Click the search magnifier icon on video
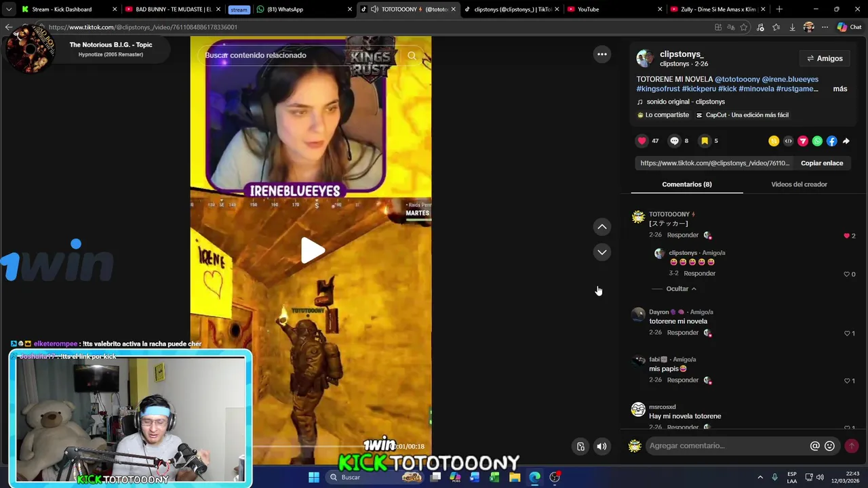Image resolution: width=868 pixels, height=488 pixels. (x=412, y=56)
